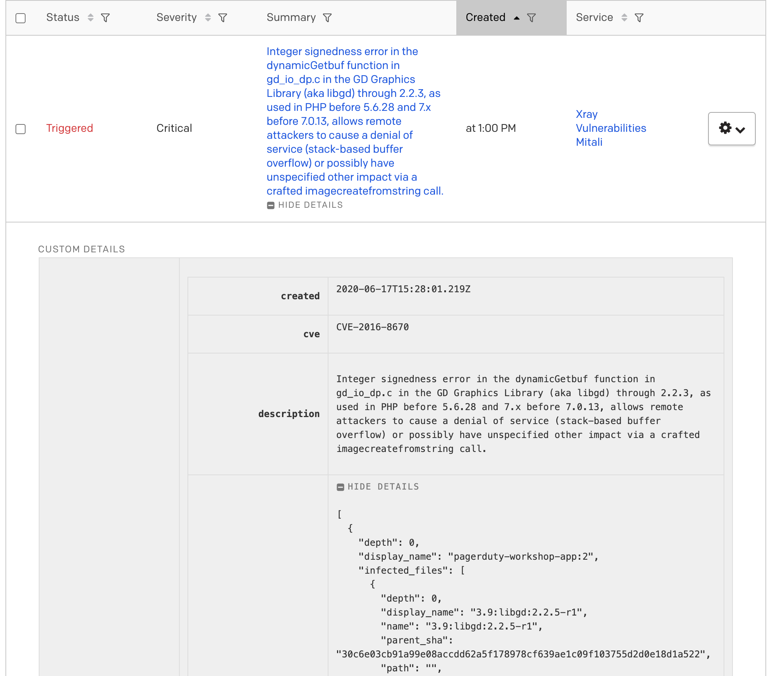
Task: Click the Summary column header label
Action: coord(291,17)
